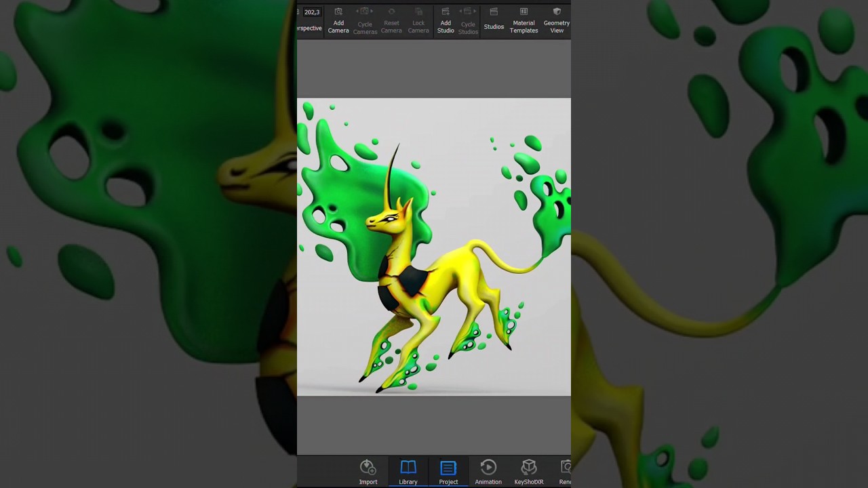The image size is (868, 488).
Task: Toggle the Lock Camera tool
Action: point(418,20)
